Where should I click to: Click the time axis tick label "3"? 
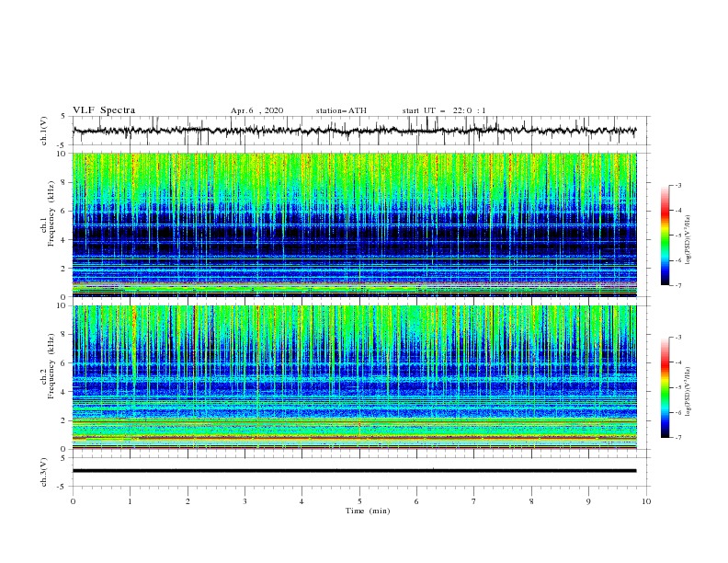pos(245,501)
